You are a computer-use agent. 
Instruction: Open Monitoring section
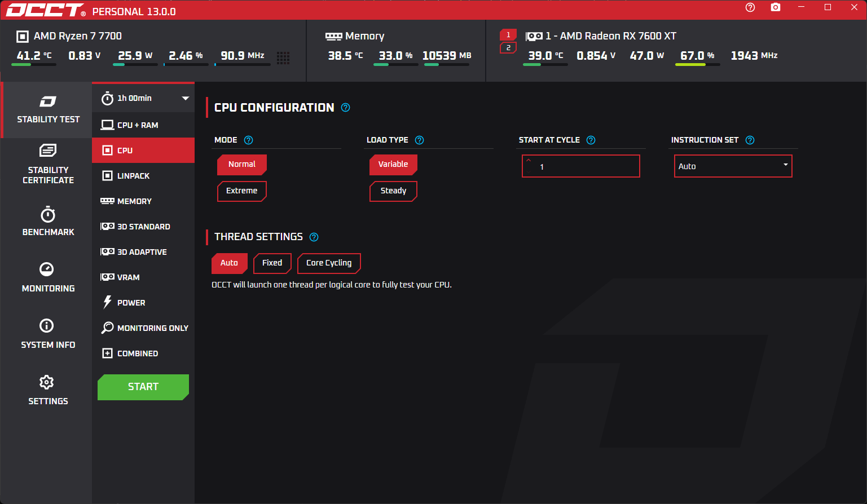pos(48,277)
